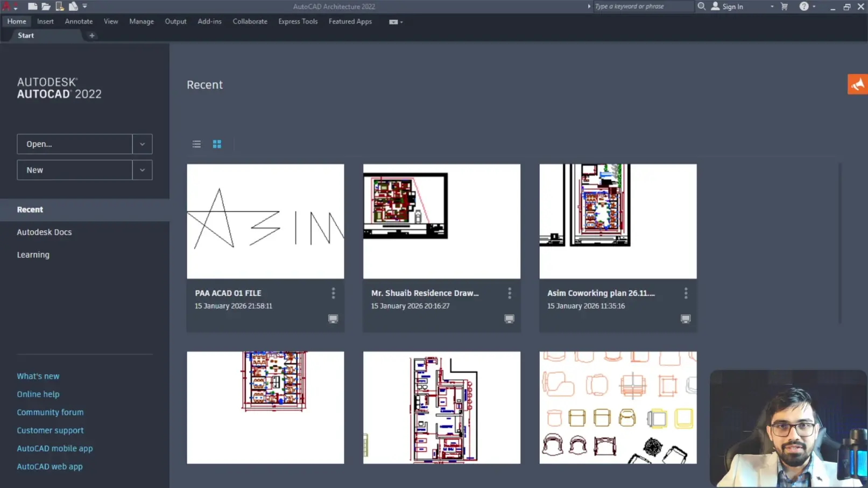Expand the Customize Quick Access Toolbar arrow
The height and width of the screenshot is (488, 868).
(x=85, y=6)
